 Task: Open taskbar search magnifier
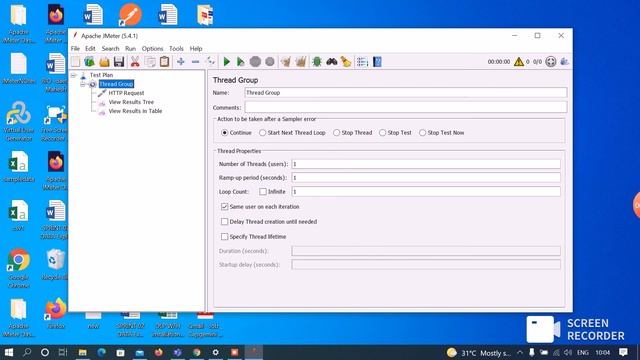coord(27,352)
